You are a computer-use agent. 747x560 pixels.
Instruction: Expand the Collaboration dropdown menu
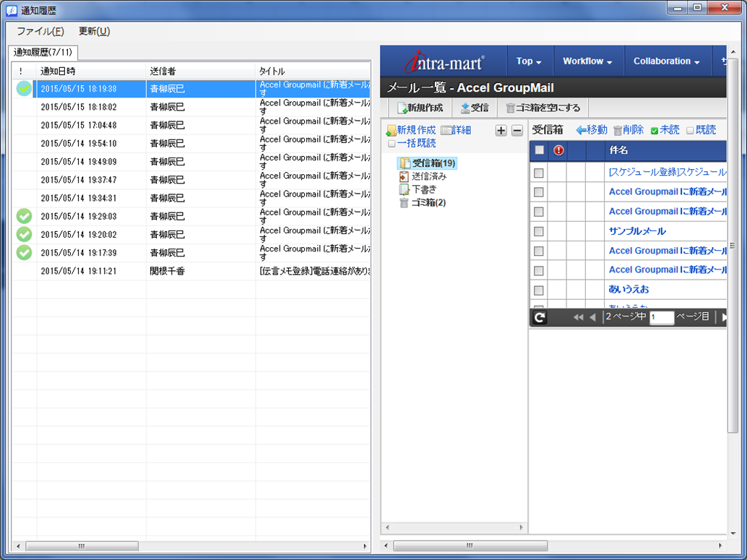click(x=666, y=61)
